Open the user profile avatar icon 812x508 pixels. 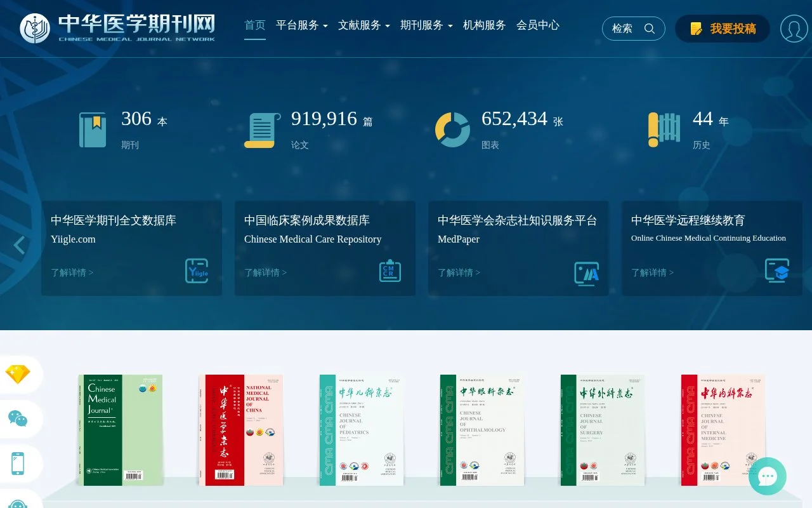coord(794,29)
